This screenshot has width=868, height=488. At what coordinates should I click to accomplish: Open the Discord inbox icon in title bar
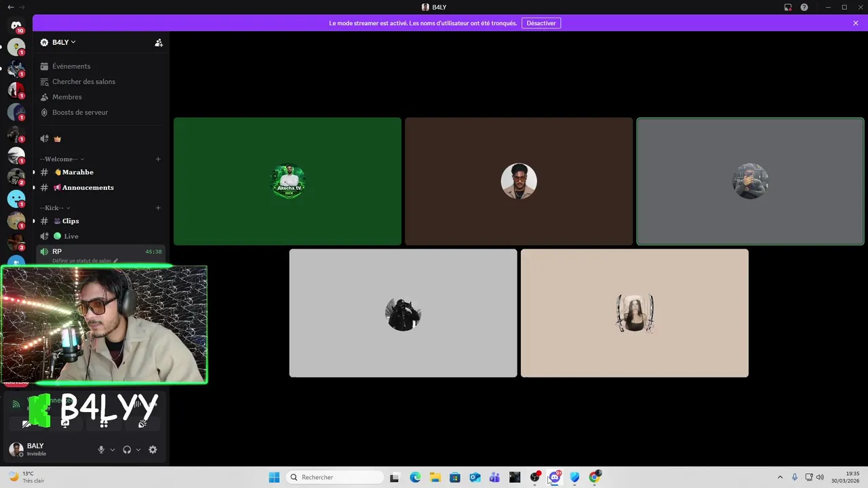click(788, 7)
